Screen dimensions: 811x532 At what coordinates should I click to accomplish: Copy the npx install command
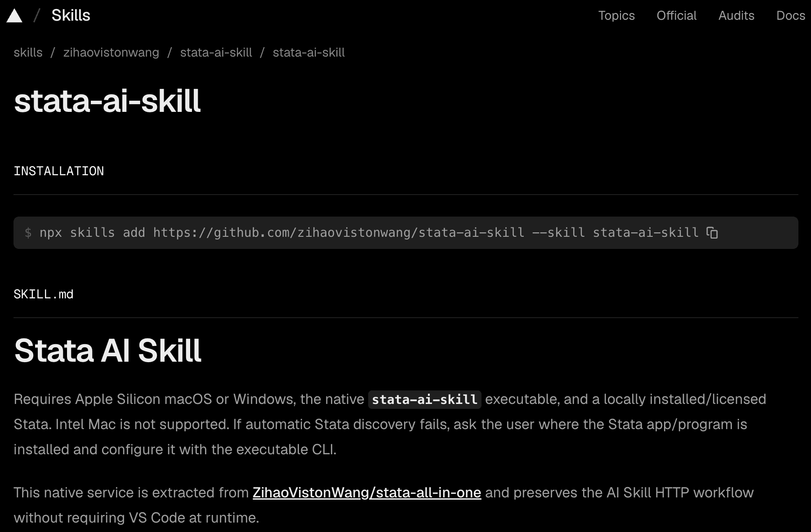(712, 233)
